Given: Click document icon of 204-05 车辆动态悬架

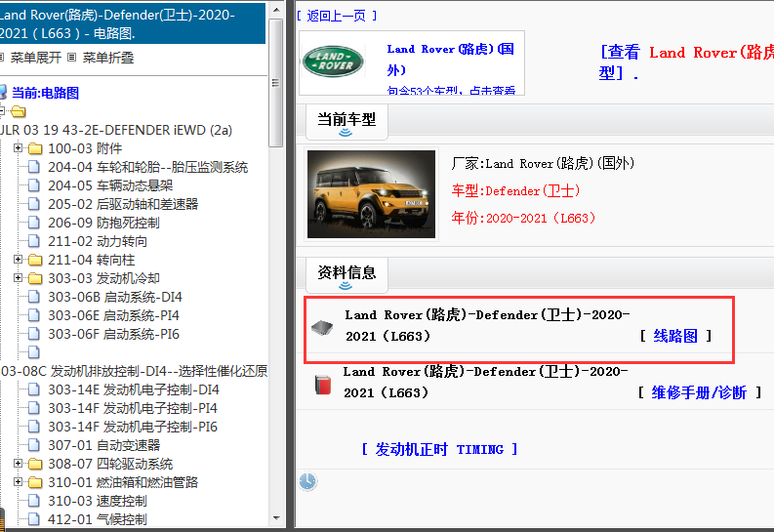Looking at the screenshot, I should [34, 185].
